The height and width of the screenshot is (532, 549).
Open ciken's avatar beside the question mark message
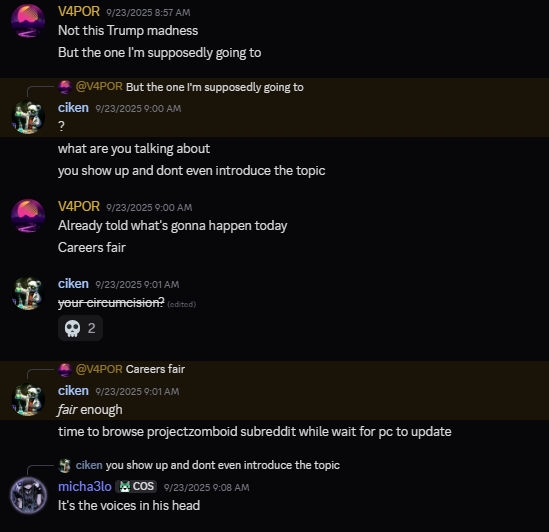pos(28,117)
